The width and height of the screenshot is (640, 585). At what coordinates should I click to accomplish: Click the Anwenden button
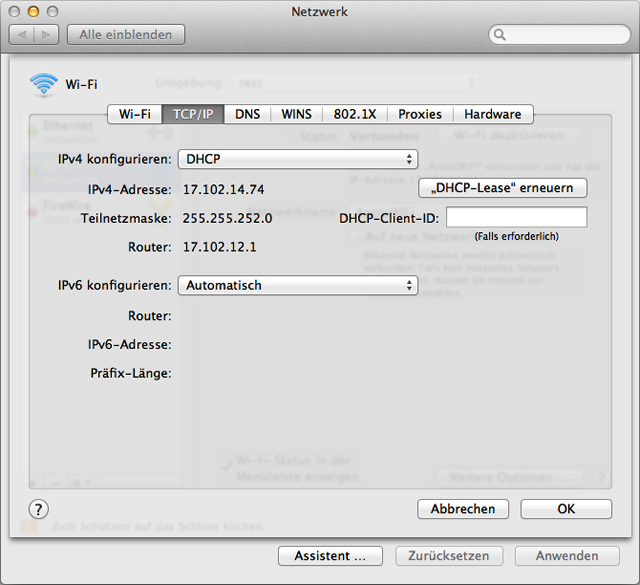(x=567, y=556)
